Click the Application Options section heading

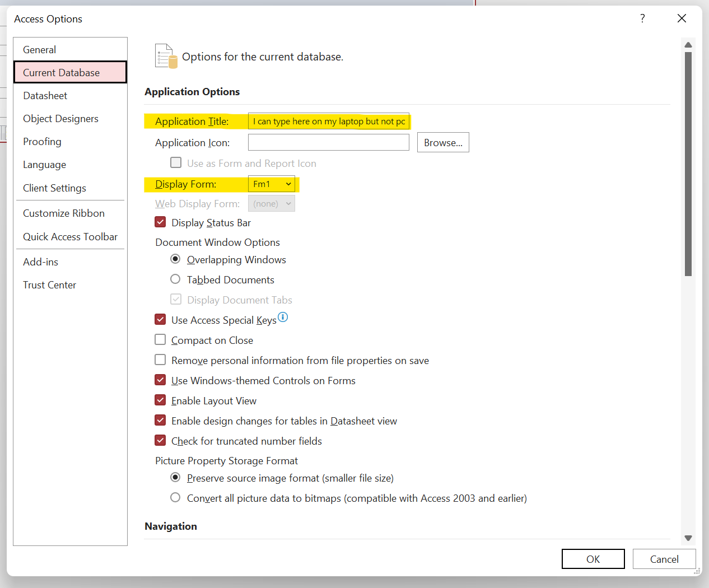[192, 92]
